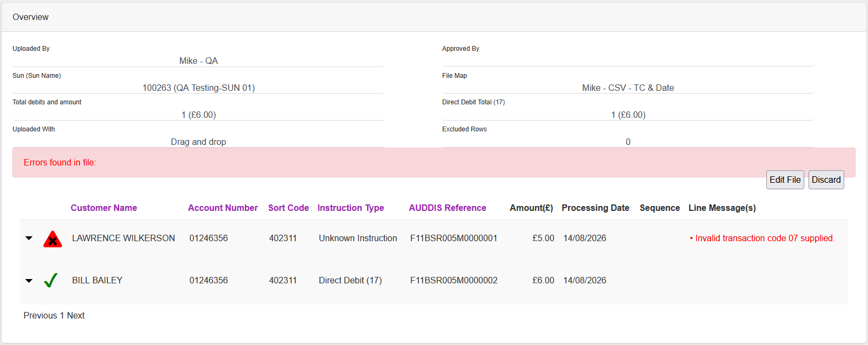This screenshot has width=868, height=345.
Task: Click the Edit File button
Action: tap(785, 180)
